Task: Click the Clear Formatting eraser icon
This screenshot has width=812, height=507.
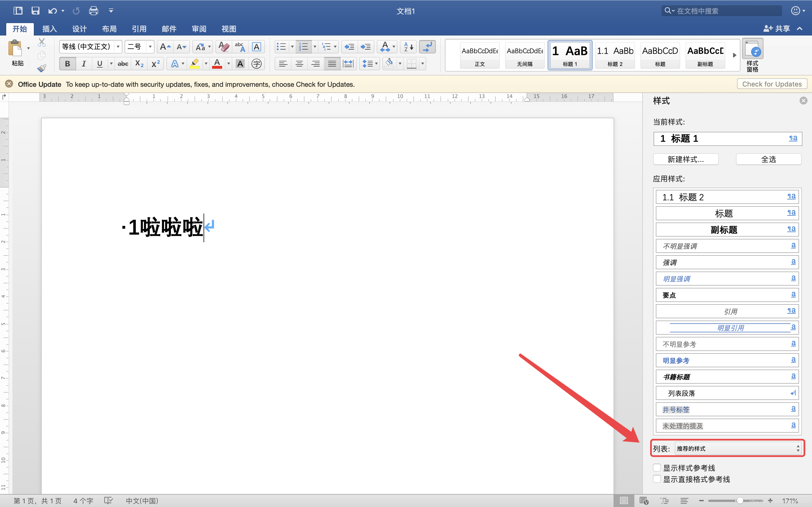Action: click(x=224, y=46)
